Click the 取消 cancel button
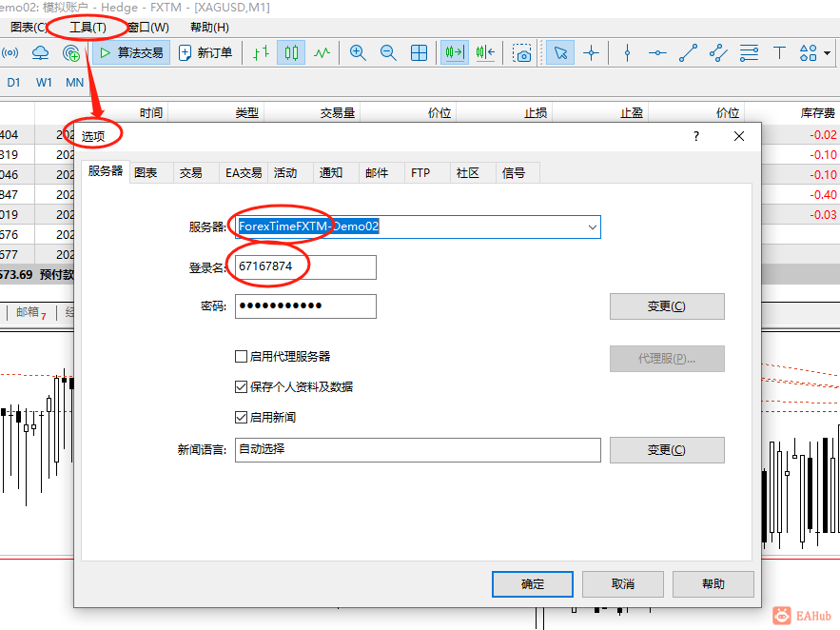 coord(623,584)
